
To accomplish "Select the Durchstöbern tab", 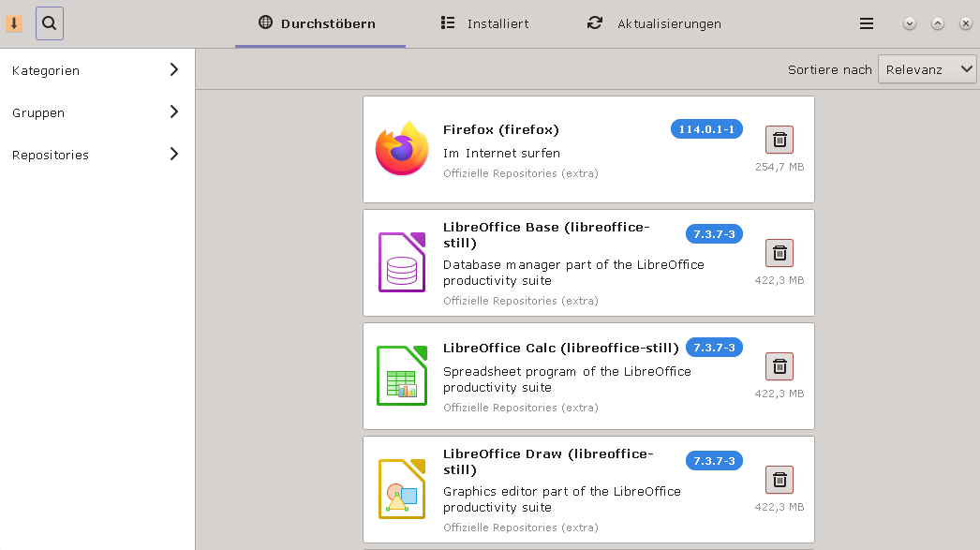I will pos(318,23).
